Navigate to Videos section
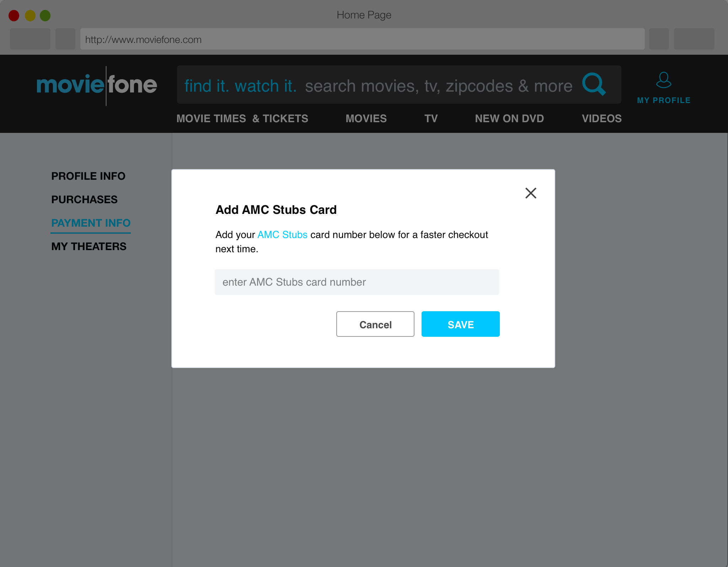Image resolution: width=728 pixels, height=567 pixels. [x=601, y=119]
